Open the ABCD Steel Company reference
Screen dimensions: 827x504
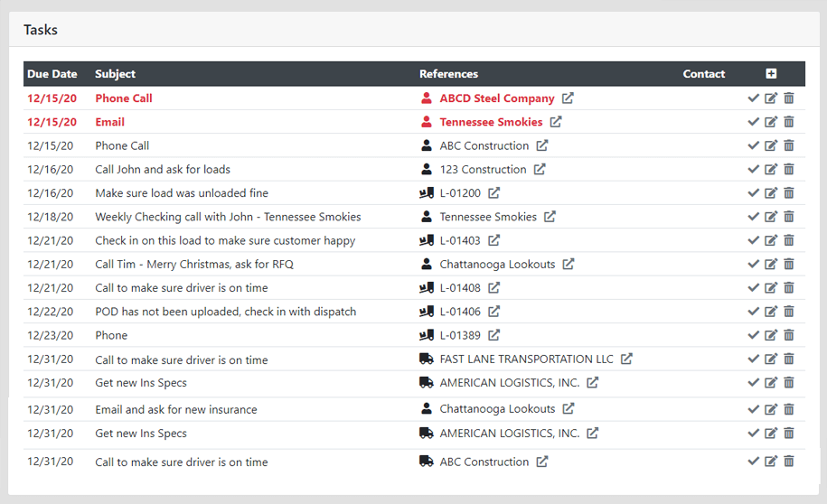point(497,98)
